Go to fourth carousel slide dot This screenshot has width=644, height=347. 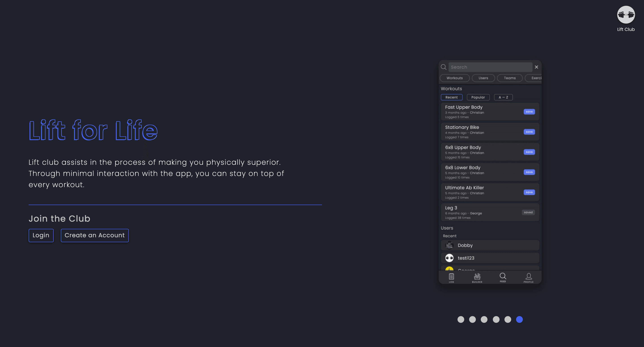[x=496, y=319]
